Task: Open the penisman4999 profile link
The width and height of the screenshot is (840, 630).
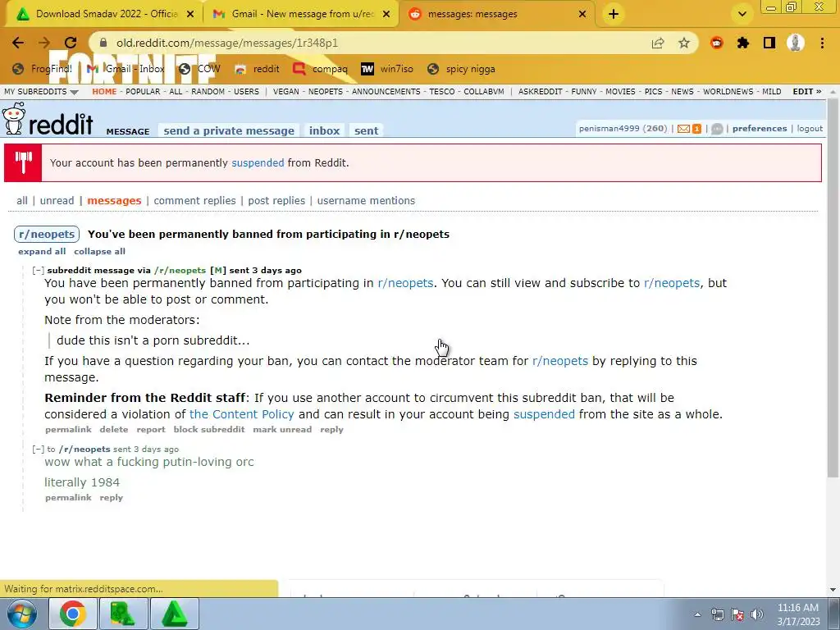Action: [x=609, y=129]
